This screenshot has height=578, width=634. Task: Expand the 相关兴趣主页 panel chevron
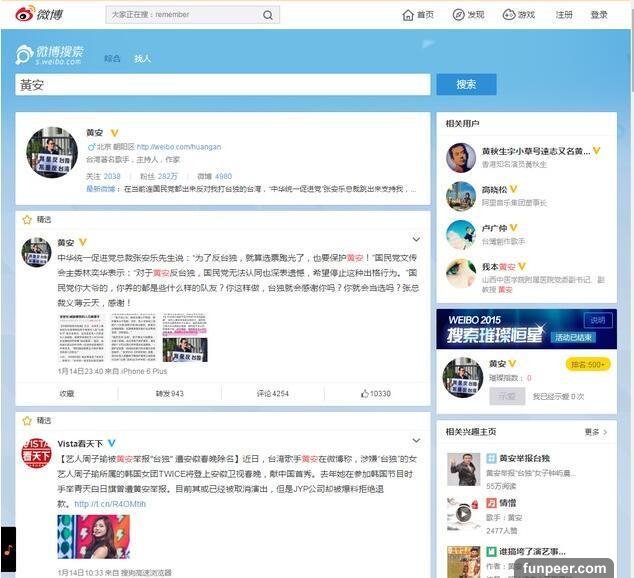pyautogui.click(x=604, y=432)
